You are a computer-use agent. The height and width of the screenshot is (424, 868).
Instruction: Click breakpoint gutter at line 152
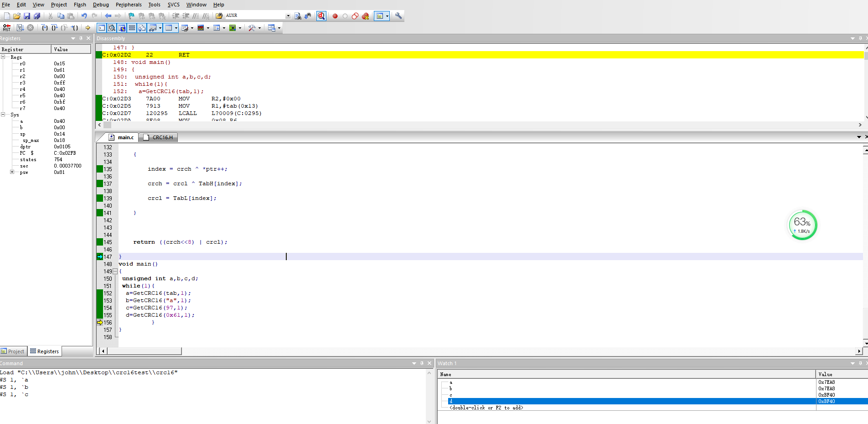[x=100, y=293]
